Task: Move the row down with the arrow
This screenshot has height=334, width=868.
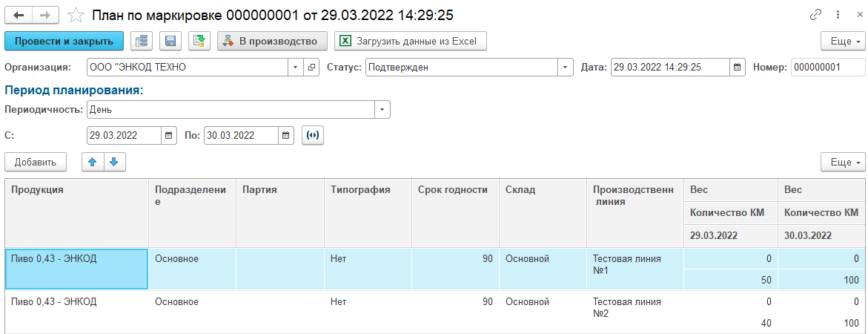Action: 114,162
